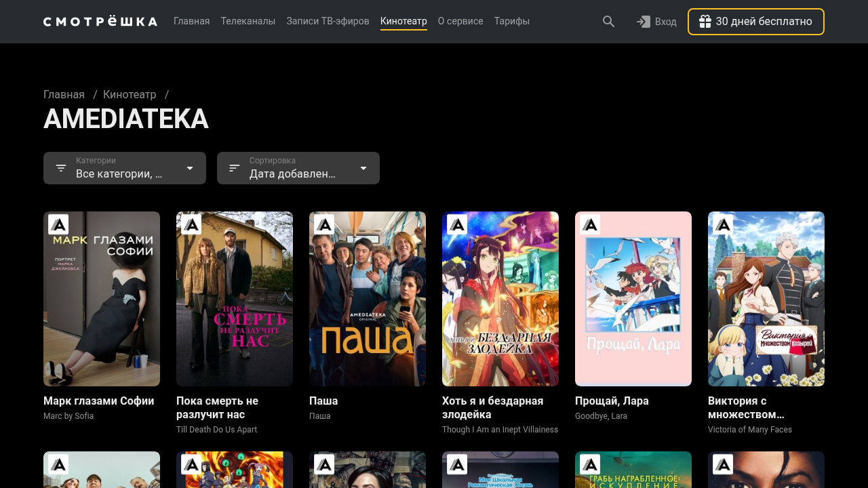Click Amediateka badge on Виктория с множеством poster
Screen dimensions: 868x488
click(723, 225)
